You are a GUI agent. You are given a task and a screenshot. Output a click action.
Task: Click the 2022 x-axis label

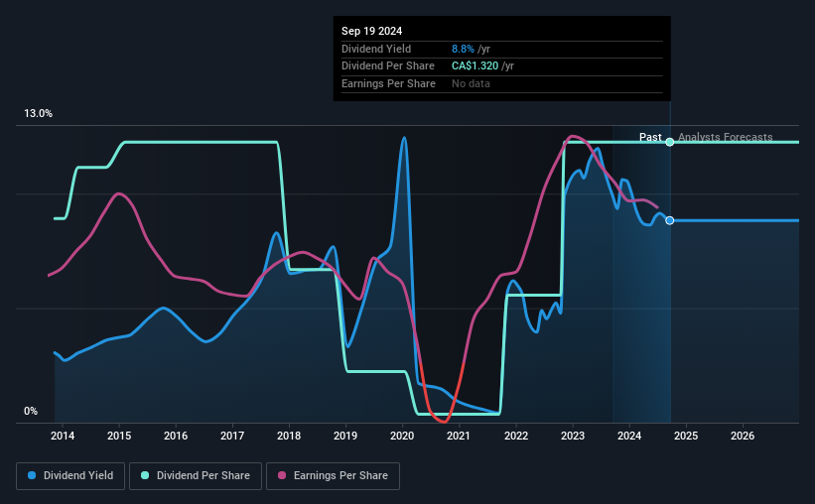[516, 436]
